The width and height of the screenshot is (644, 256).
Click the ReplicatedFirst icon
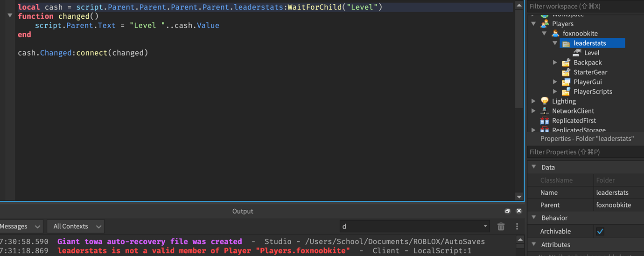tap(545, 121)
